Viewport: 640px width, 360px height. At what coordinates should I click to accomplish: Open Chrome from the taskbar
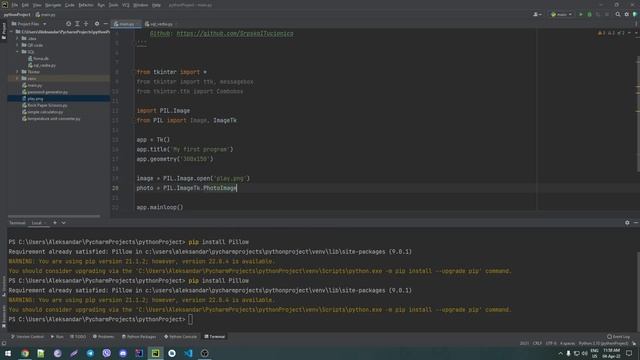(25, 353)
